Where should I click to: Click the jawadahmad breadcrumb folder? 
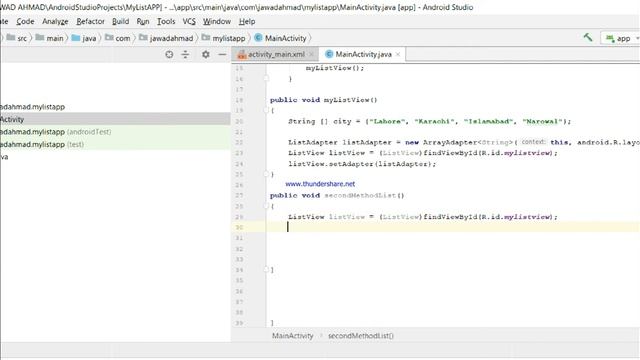click(x=166, y=38)
